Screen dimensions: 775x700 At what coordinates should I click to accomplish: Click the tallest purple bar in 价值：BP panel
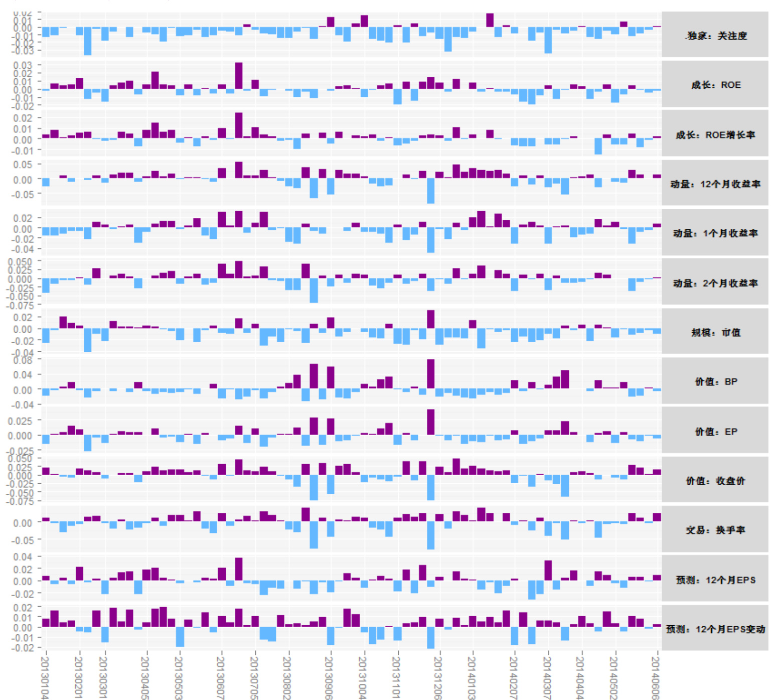click(x=431, y=374)
